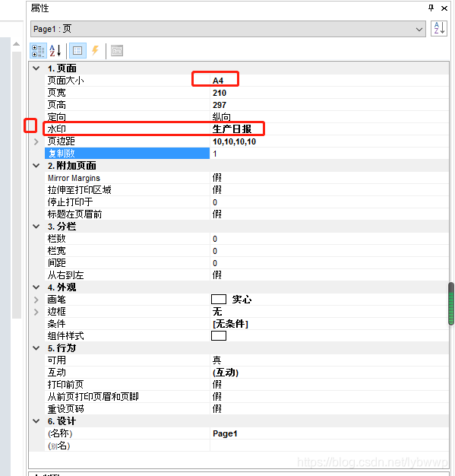Collapse the 3. 分栏 category
455x476 pixels.
click(x=36, y=227)
